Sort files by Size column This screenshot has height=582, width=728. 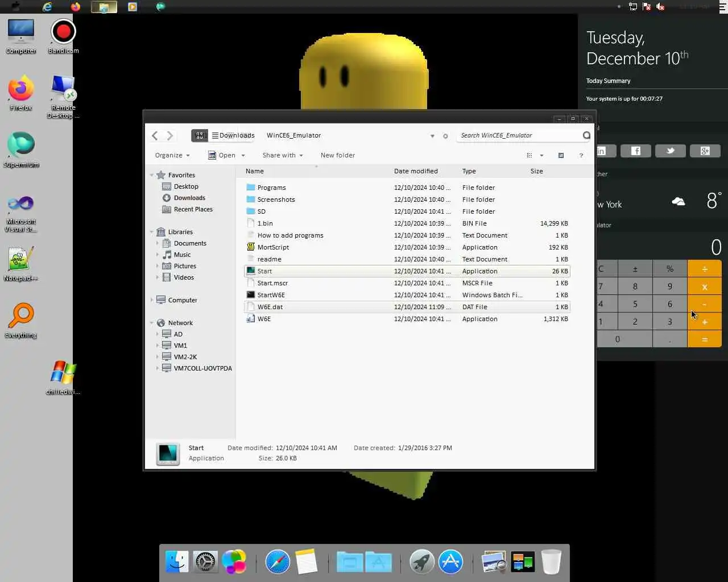click(x=549, y=171)
